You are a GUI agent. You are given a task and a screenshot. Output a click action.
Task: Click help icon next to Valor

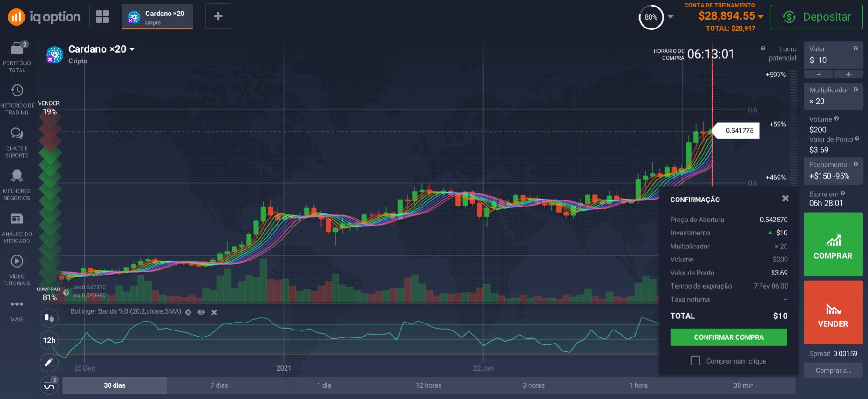pyautogui.click(x=855, y=48)
